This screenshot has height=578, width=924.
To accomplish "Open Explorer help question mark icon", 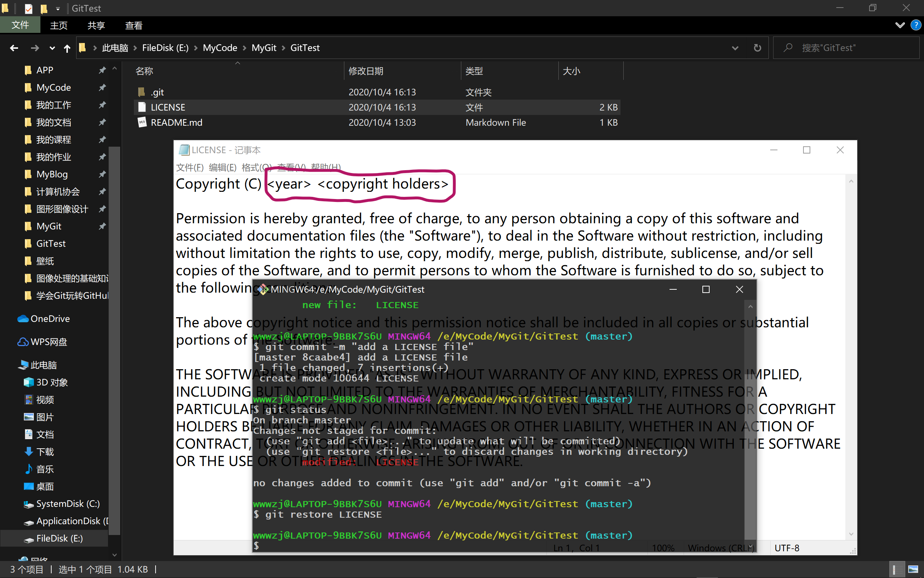I will 916,26.
